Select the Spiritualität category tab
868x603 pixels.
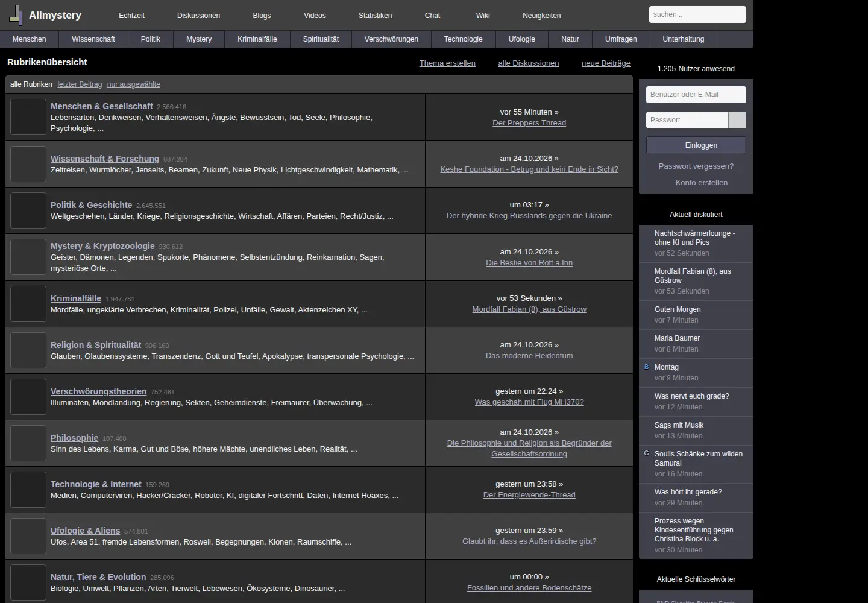(x=321, y=39)
